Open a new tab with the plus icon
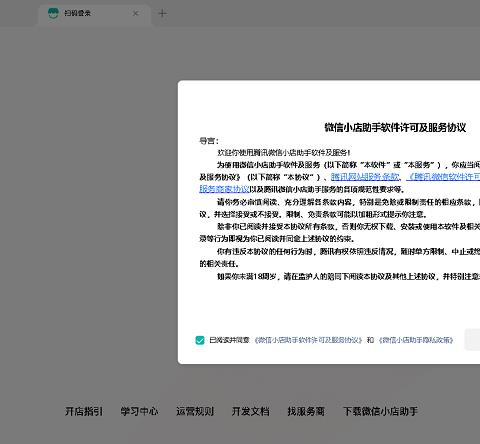The width and height of the screenshot is (480, 444). (x=162, y=13)
